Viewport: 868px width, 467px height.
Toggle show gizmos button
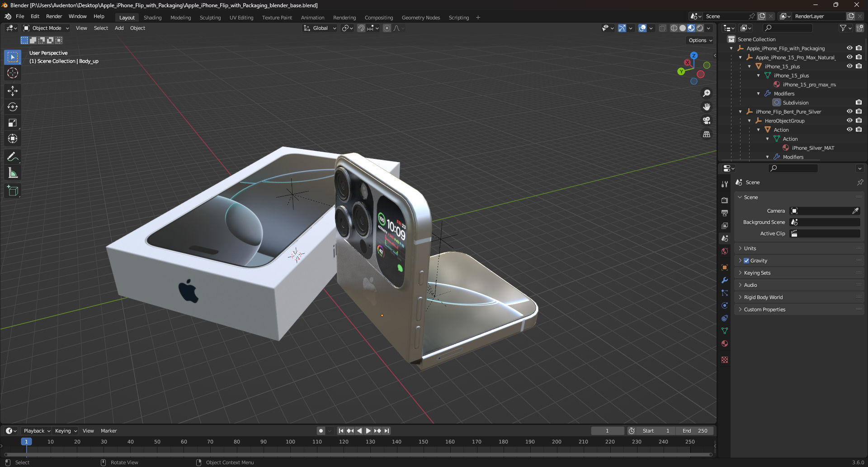(x=622, y=28)
